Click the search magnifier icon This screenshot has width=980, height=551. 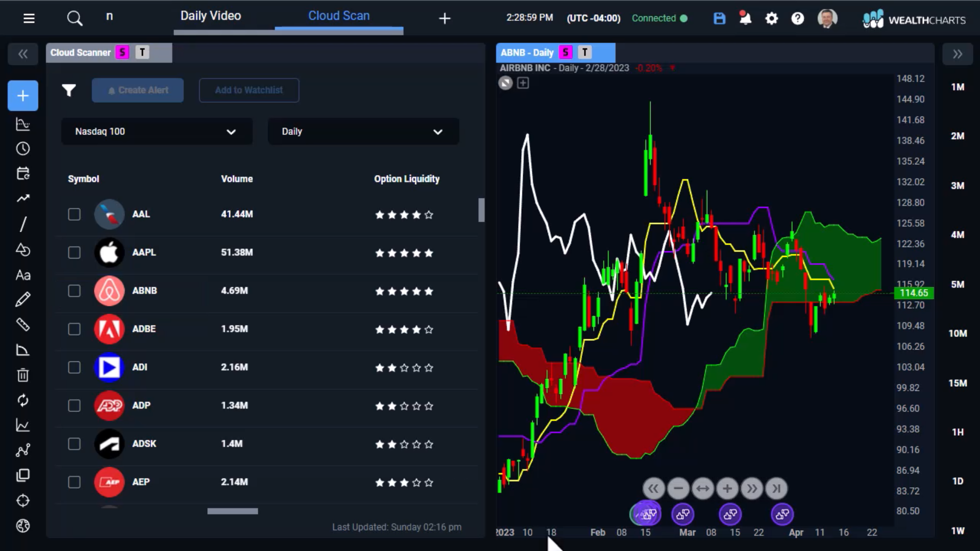point(75,18)
